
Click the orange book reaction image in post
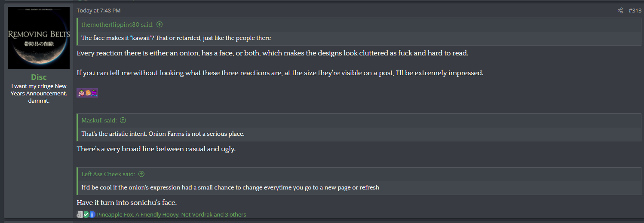(87, 93)
